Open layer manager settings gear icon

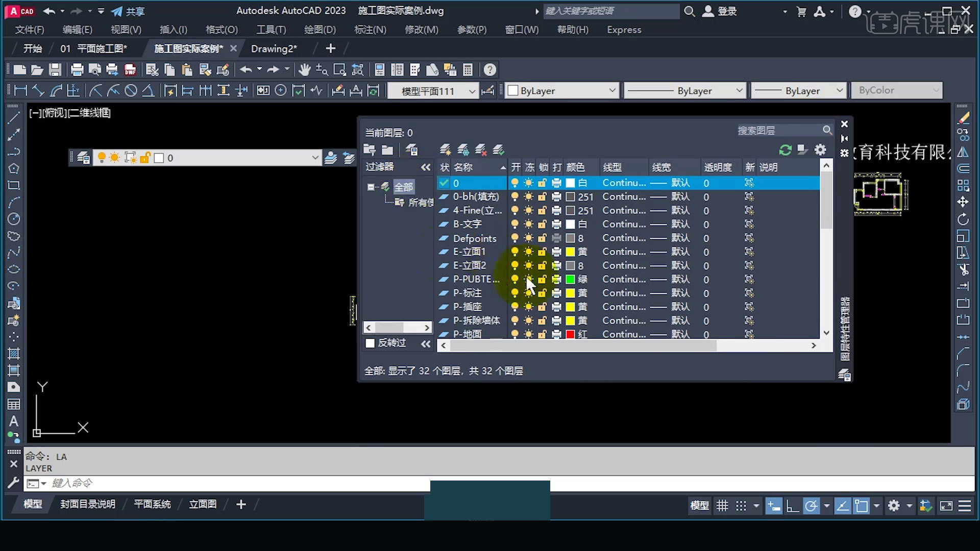(820, 149)
